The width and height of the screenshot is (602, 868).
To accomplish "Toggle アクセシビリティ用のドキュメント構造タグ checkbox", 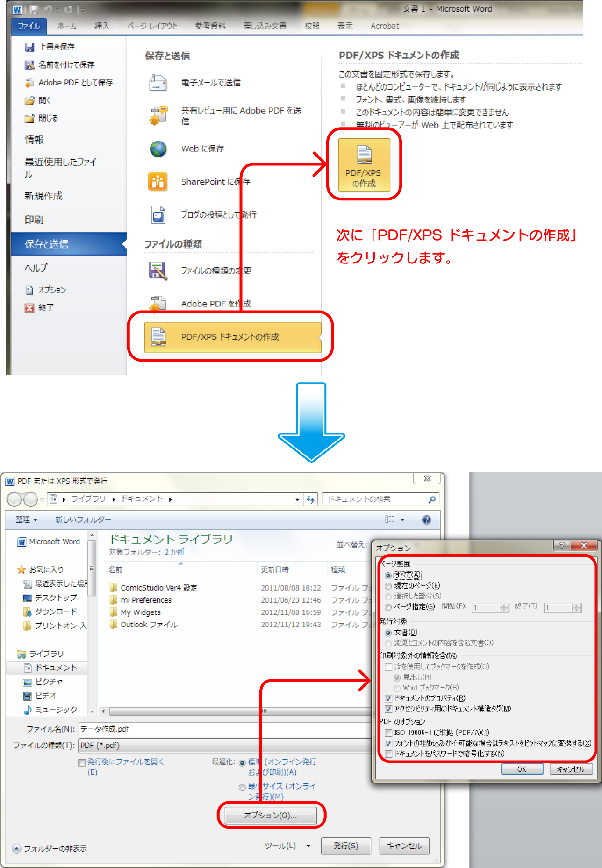I will 388,709.
